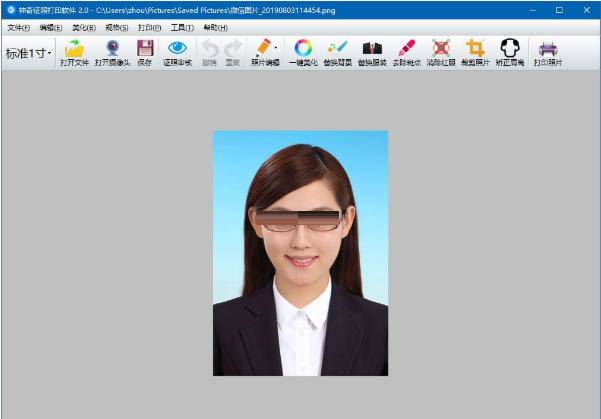Save the photo with the floppy disk icon
This screenshot has height=419, width=601.
tap(144, 50)
